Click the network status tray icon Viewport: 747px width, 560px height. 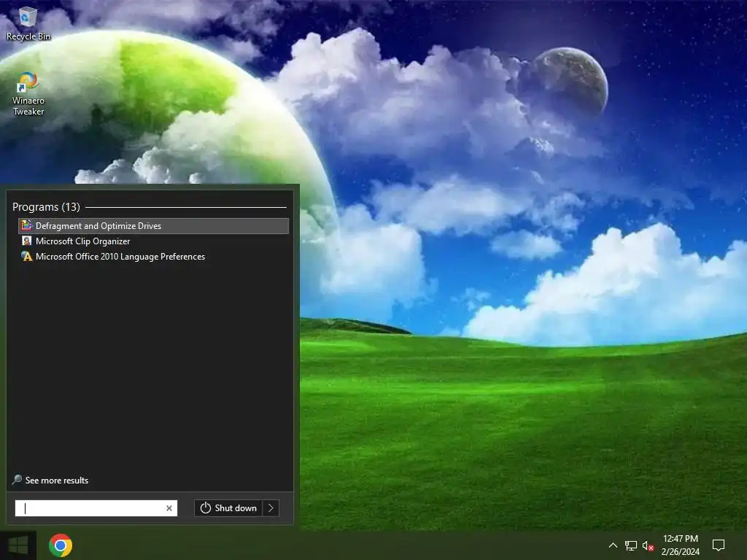point(631,545)
